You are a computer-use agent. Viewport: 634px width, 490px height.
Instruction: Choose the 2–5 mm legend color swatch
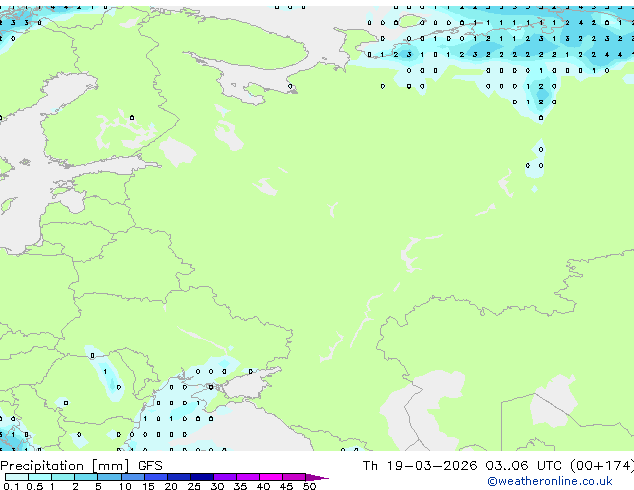86,477
